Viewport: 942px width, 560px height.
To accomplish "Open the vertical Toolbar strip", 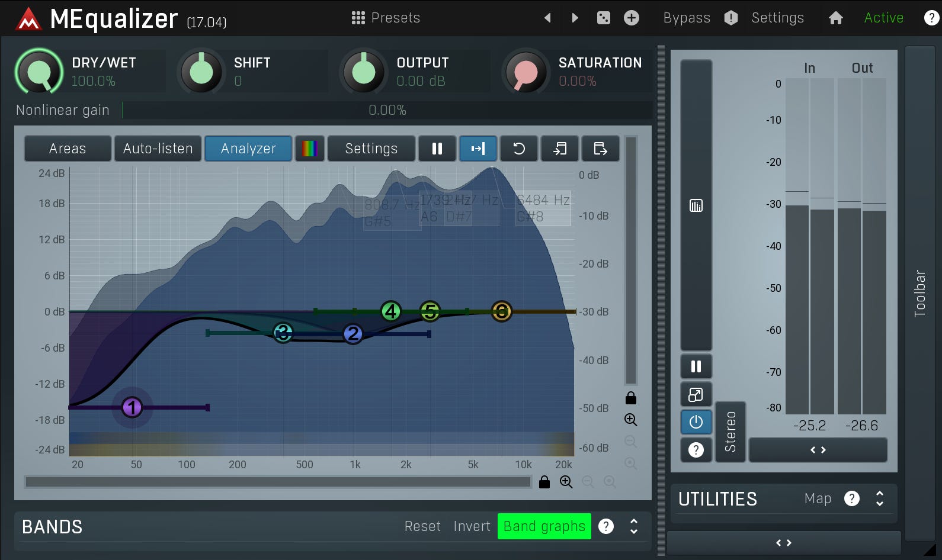I will coord(920,293).
